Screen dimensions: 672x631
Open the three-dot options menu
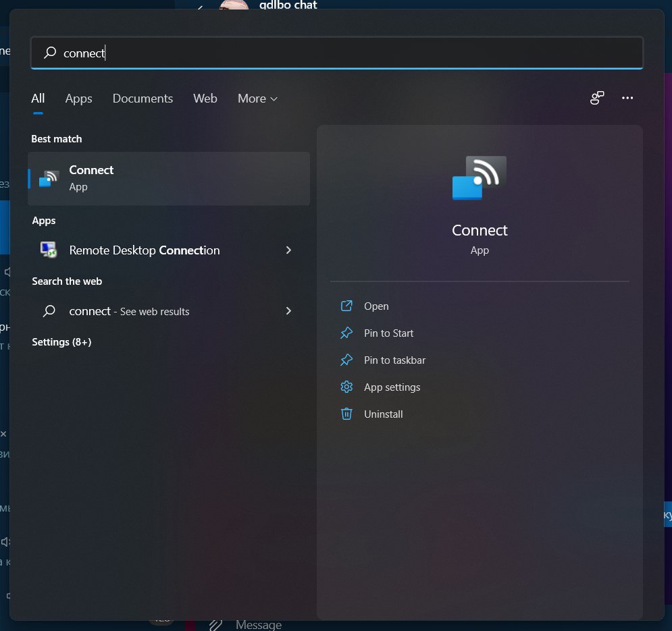pyautogui.click(x=627, y=98)
